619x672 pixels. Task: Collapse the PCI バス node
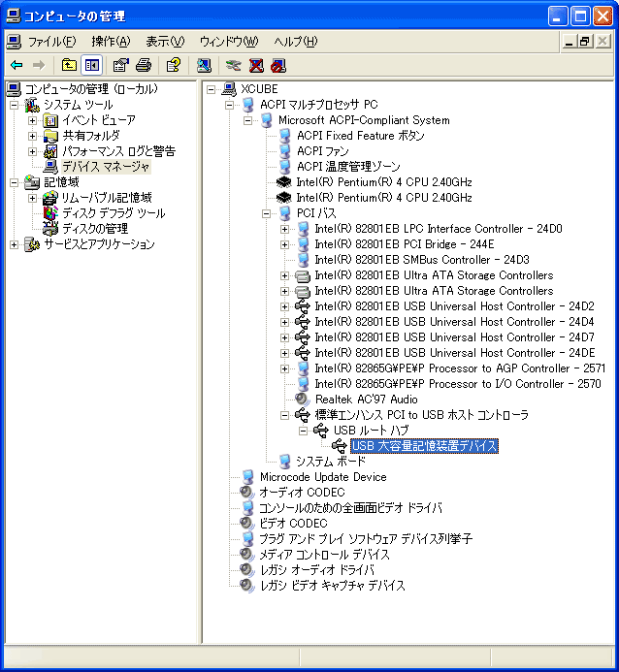[266, 213]
